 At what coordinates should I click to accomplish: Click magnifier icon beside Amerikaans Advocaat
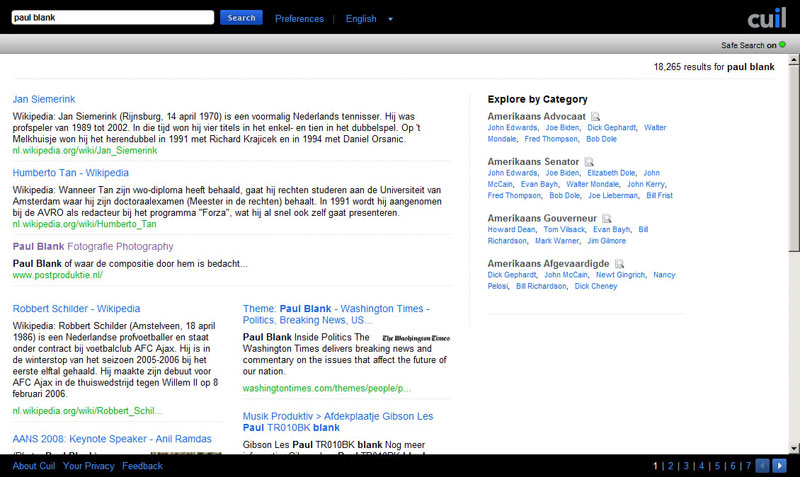pos(595,116)
